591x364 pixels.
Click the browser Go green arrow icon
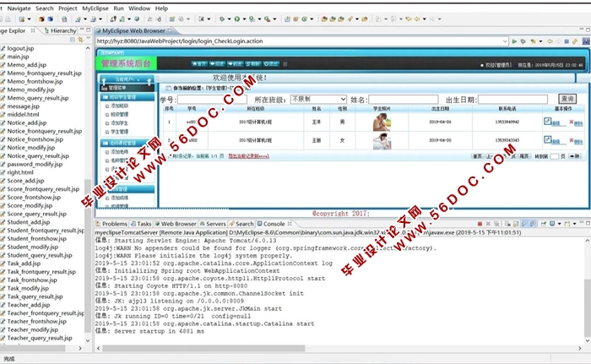coord(514,41)
